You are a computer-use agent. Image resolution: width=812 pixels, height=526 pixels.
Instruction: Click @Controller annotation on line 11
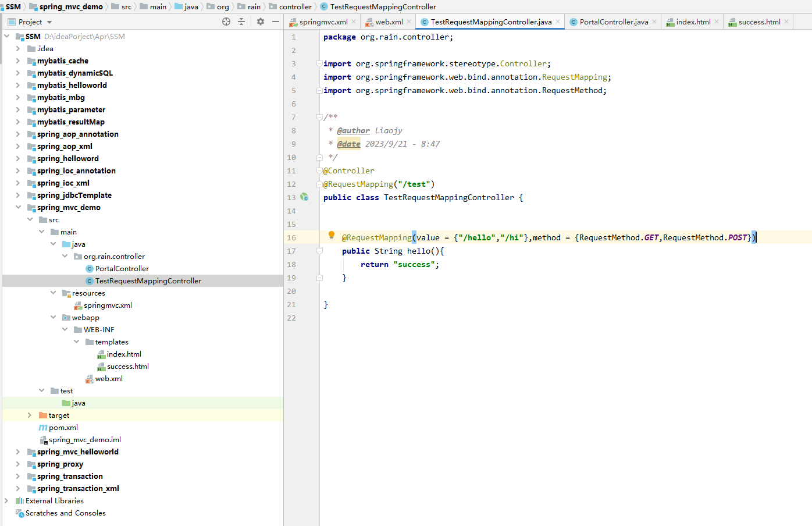tap(349, 170)
